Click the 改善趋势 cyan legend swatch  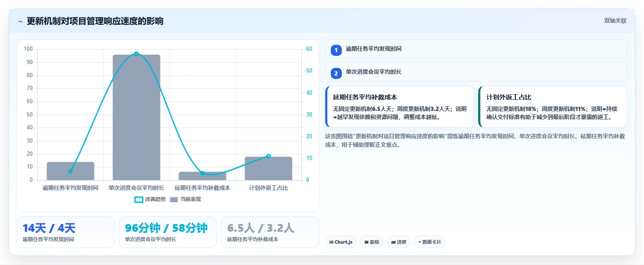coord(138,200)
